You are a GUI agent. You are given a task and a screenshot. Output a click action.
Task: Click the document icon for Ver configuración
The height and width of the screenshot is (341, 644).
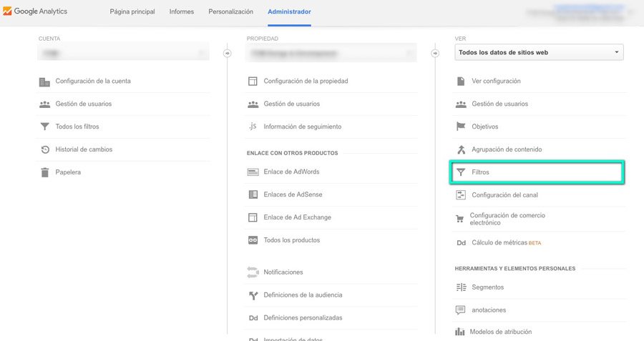pyautogui.click(x=461, y=81)
